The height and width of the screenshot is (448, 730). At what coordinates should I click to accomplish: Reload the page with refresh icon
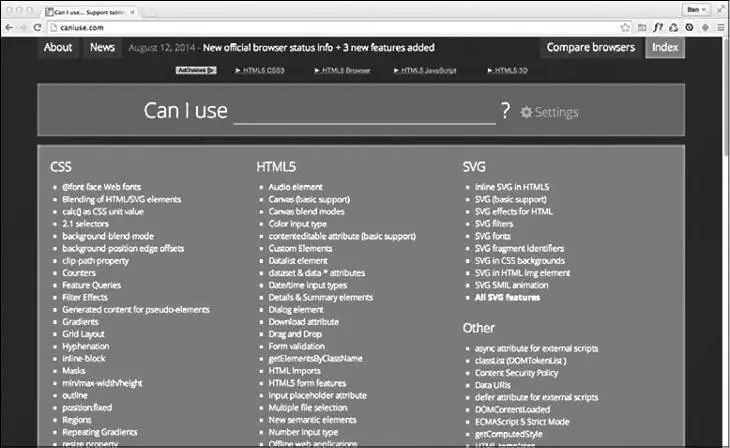pos(38,28)
